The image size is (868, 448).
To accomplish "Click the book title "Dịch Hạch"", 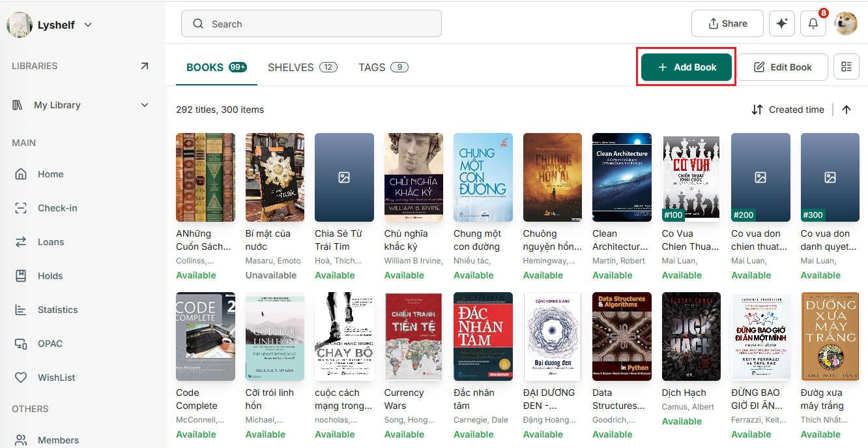I will point(684,393).
